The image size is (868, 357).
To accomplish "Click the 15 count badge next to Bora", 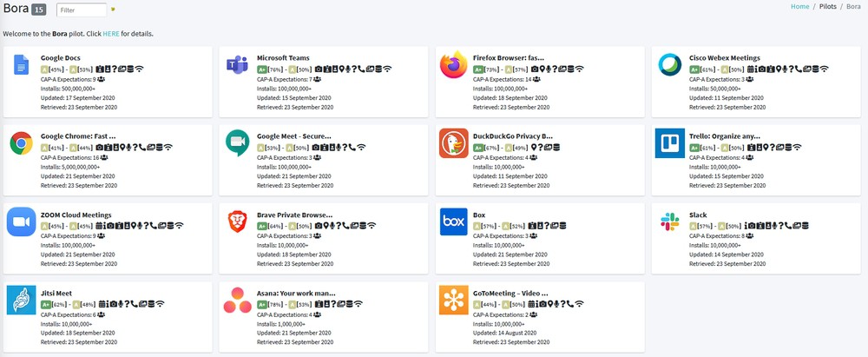I will point(39,10).
